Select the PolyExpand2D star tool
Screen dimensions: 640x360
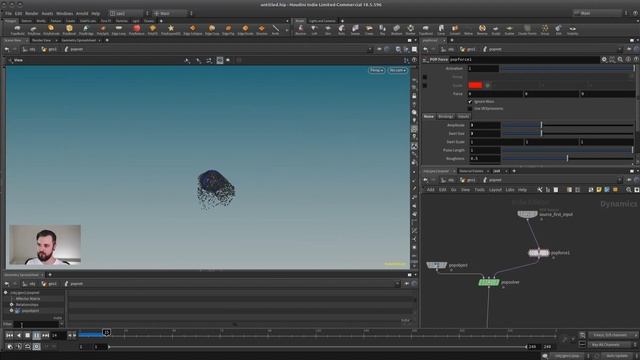[x=171, y=29]
